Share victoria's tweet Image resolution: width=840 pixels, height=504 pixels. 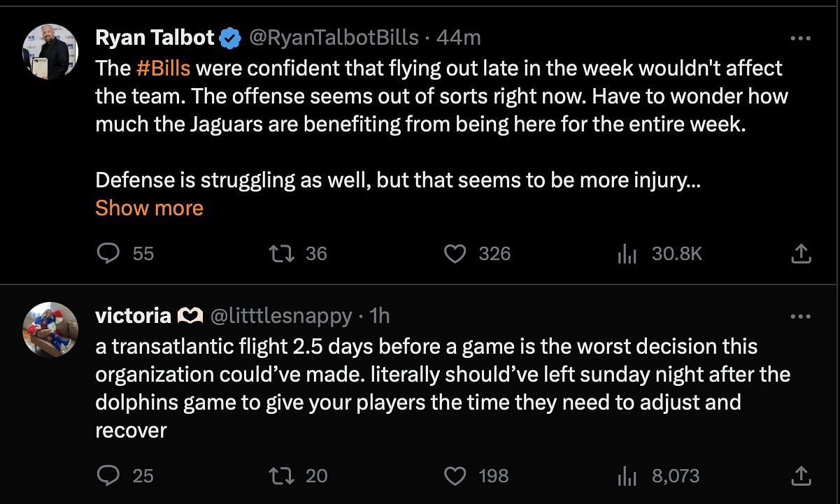point(800,476)
